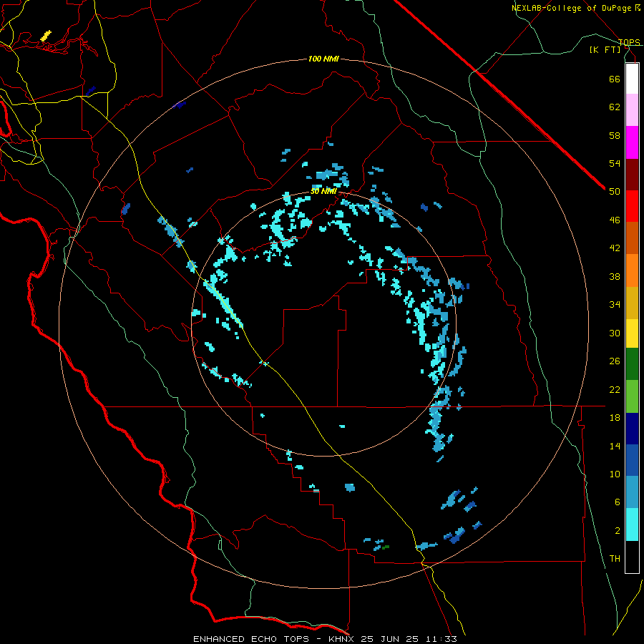The height and width of the screenshot is (644, 644).
Task: Select the dark red (maroon) legend swatch
Action: pyautogui.click(x=632, y=174)
